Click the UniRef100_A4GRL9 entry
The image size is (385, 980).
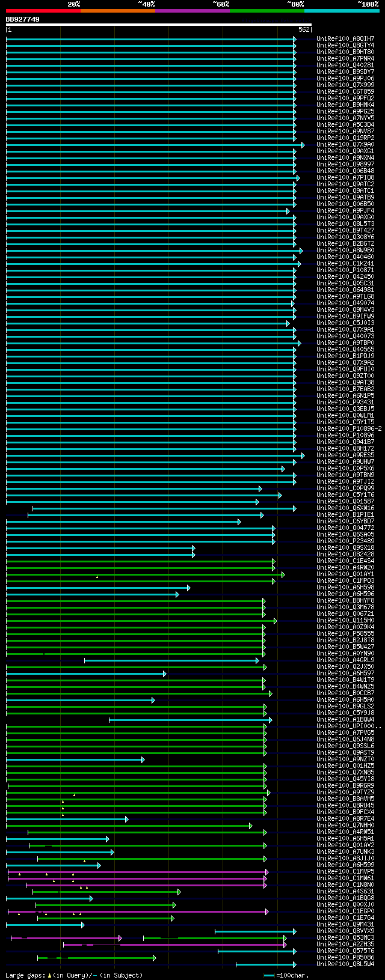(345, 660)
